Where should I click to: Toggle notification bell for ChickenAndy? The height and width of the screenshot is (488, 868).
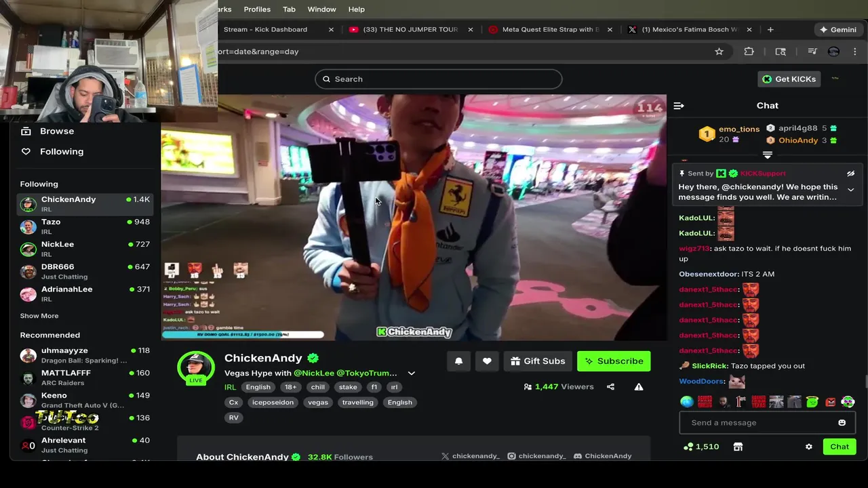tap(458, 361)
